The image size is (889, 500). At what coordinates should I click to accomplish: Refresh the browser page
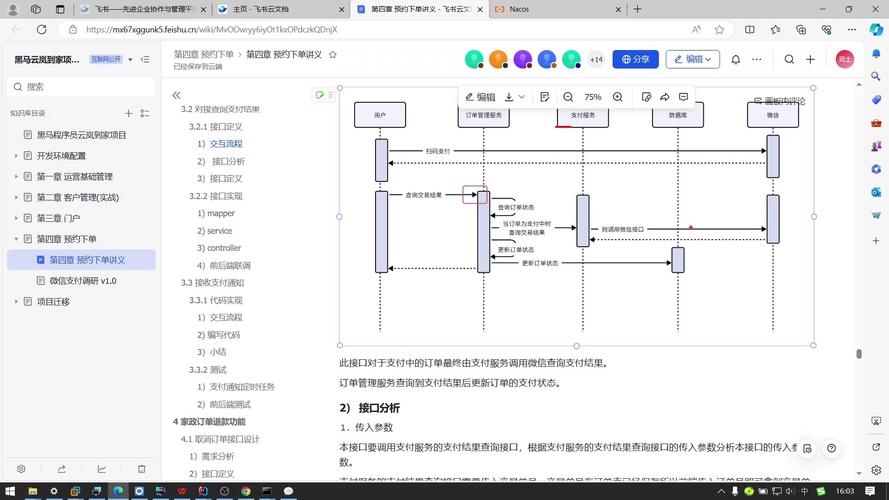[x=41, y=29]
